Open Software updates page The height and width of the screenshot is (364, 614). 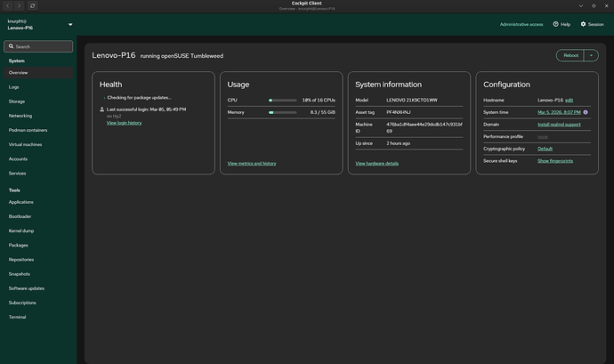38,288
